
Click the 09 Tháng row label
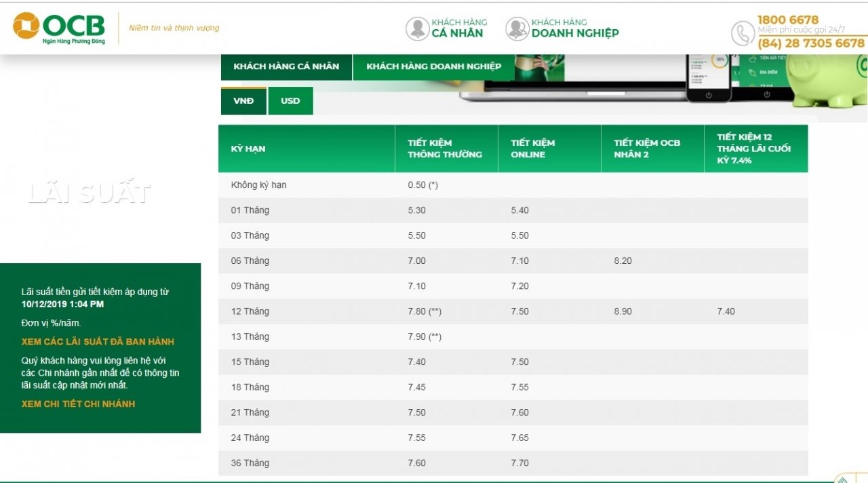(250, 286)
